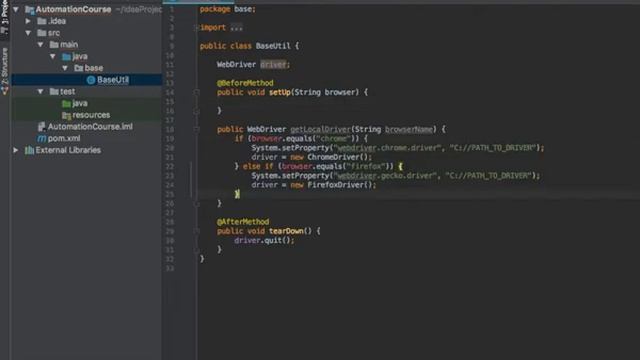Image resolution: width=640 pixels, height=360 pixels.
Task: Collapse the main folder
Action: [x=40, y=44]
